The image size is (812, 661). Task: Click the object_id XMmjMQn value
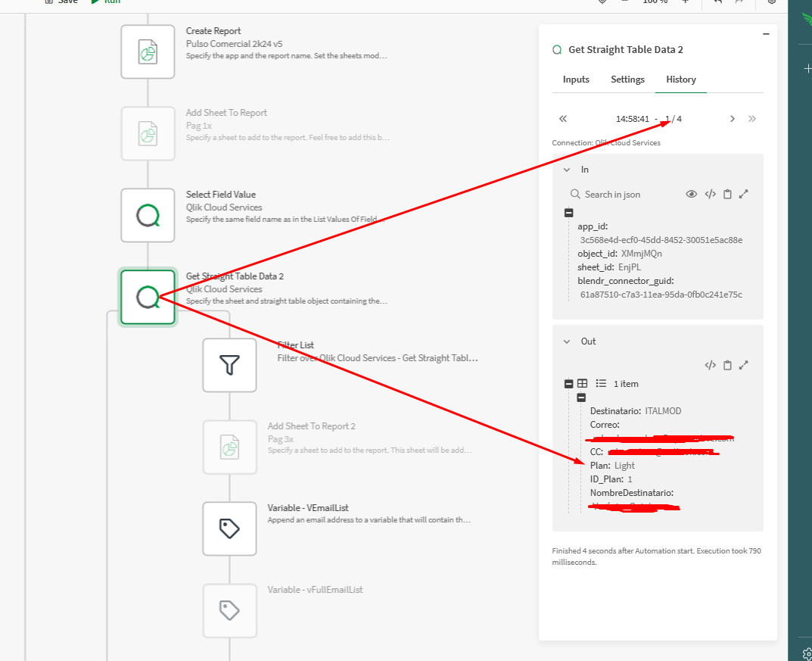[x=641, y=254]
